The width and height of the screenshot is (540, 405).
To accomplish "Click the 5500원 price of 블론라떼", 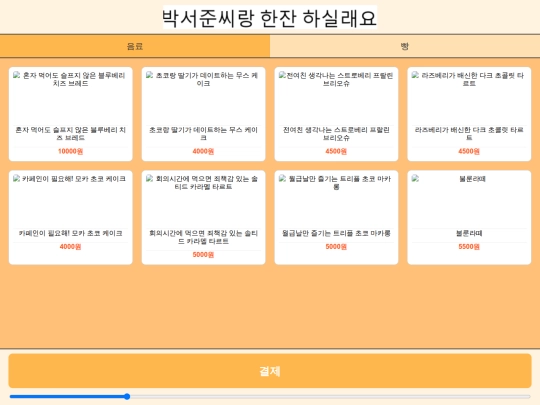I will 469,247.
